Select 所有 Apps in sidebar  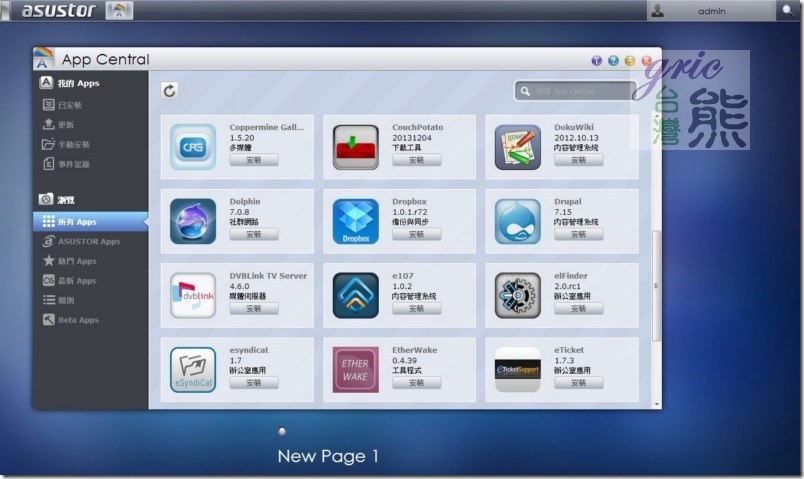coord(91,222)
